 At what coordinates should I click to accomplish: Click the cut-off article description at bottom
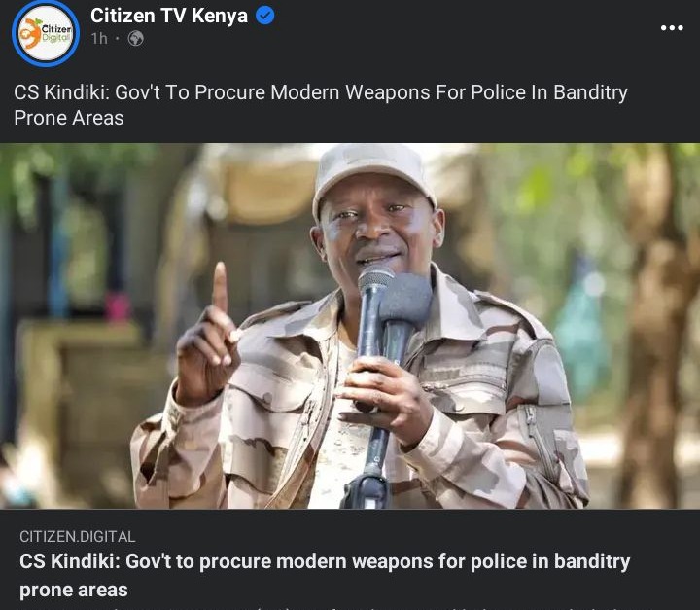(x=350, y=608)
